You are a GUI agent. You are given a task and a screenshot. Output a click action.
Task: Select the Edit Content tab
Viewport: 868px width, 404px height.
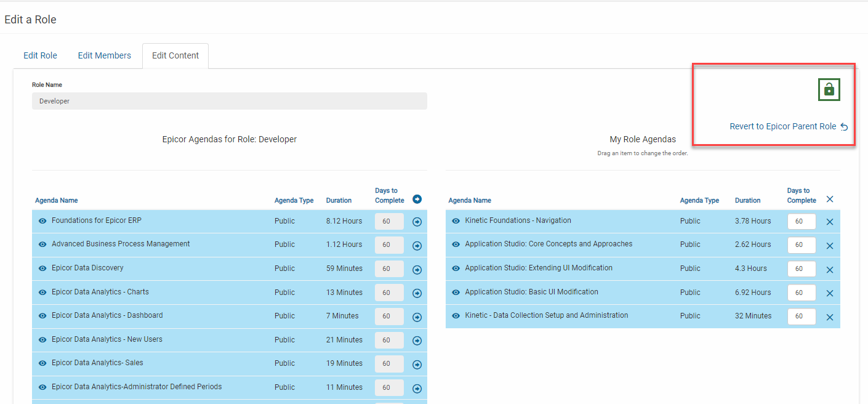175,55
